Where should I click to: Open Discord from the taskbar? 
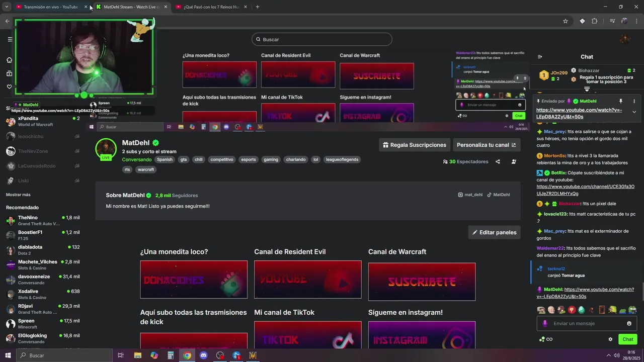click(x=203, y=355)
